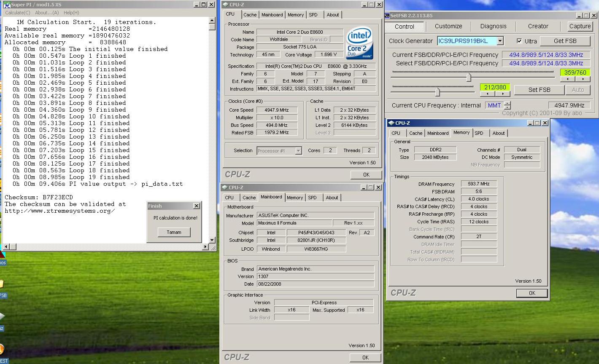Click the Checksum: B7F23ECD line

pos(39,197)
